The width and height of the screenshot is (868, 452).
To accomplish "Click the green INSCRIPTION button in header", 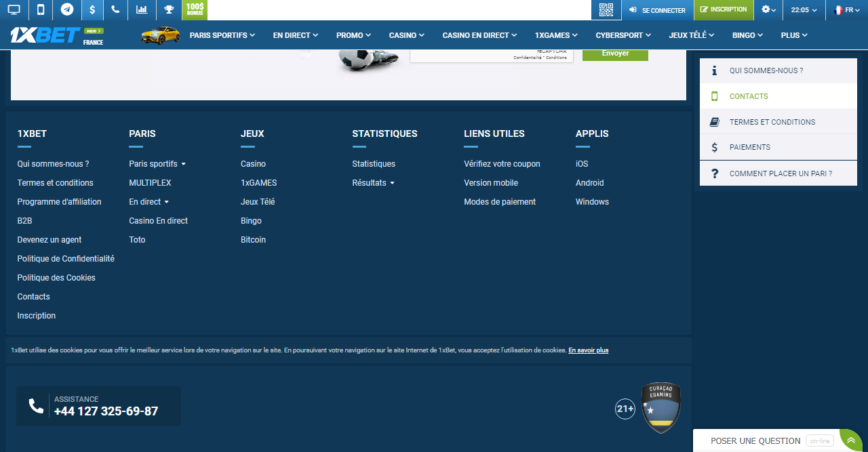I will (724, 9).
